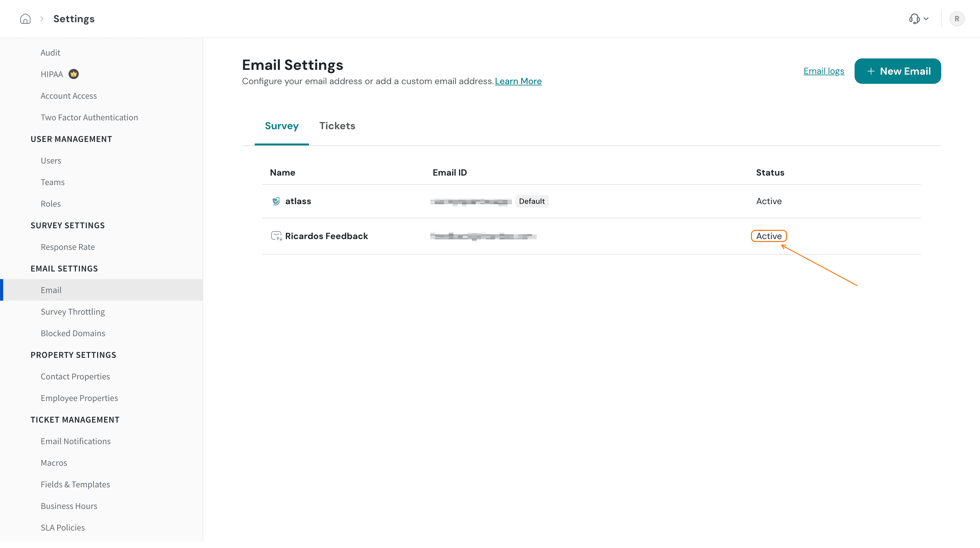Click the Email ID column header
The height and width of the screenshot is (548, 980).
click(449, 173)
